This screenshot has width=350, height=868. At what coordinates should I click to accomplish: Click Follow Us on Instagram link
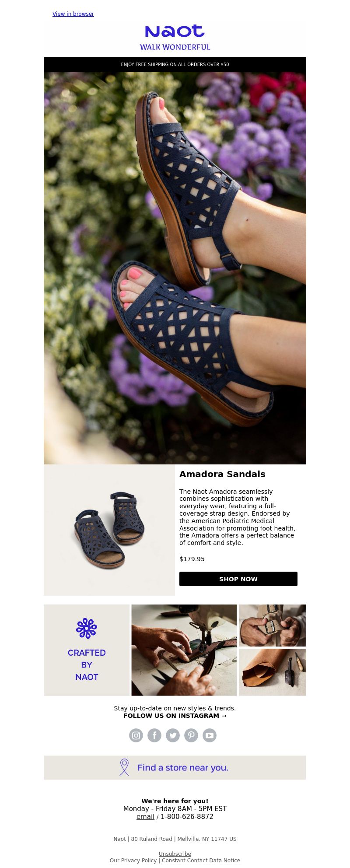[175, 716]
